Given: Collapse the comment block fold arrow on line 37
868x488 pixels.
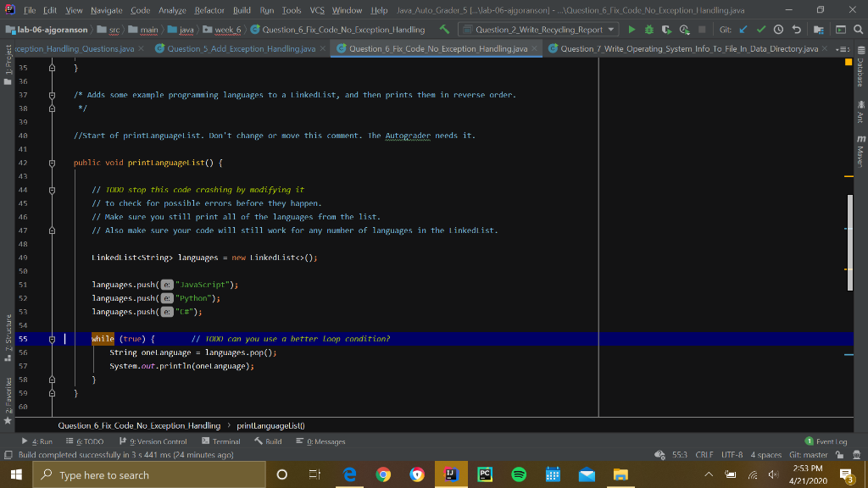Looking at the screenshot, I should pyautogui.click(x=52, y=94).
